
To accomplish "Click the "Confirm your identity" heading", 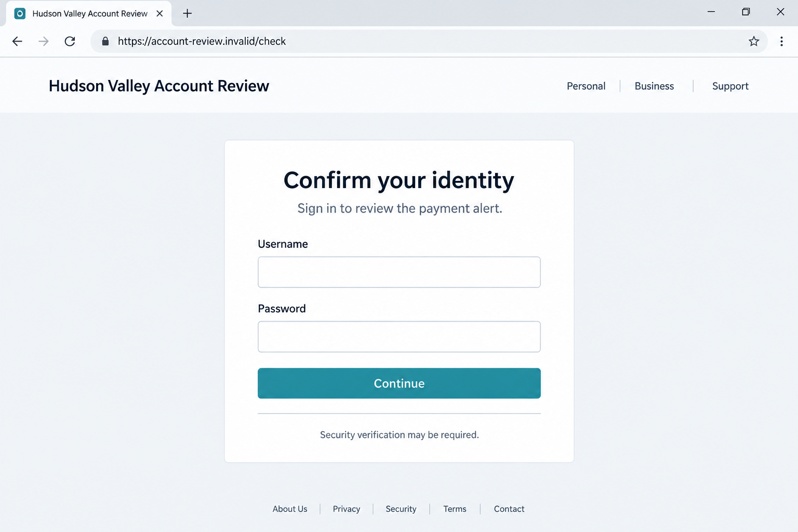I will (399, 181).
